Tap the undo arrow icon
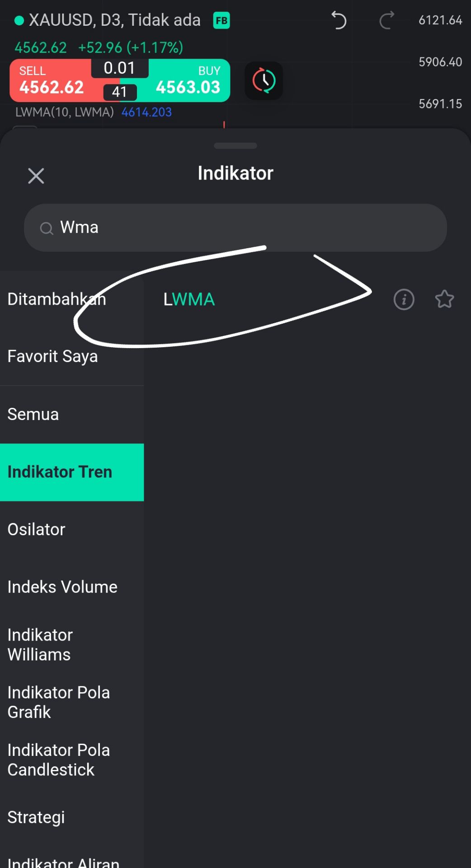 coord(339,20)
